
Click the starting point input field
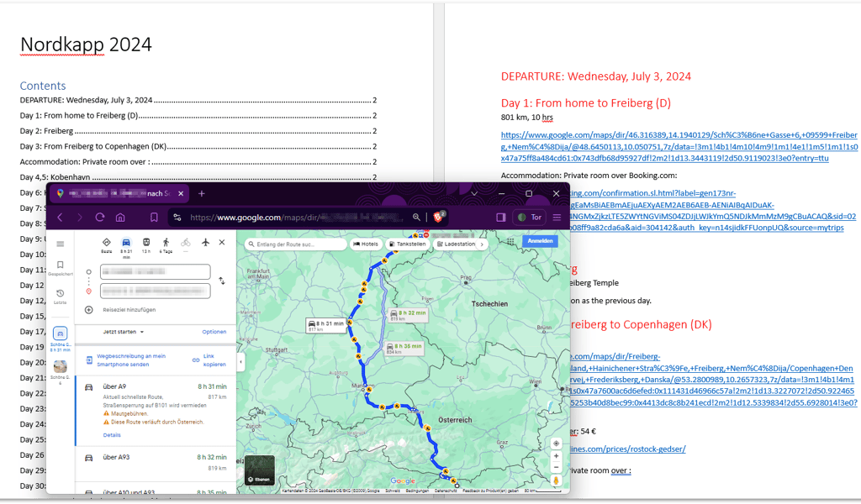(x=156, y=271)
